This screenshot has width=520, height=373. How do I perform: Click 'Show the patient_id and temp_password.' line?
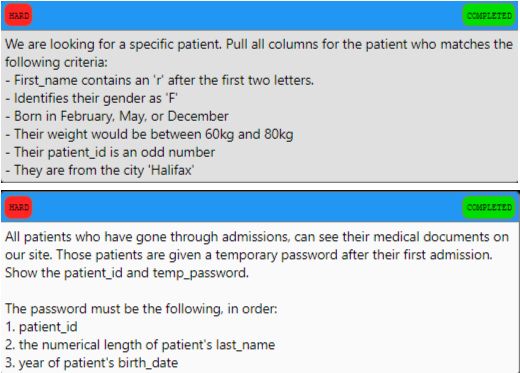[x=127, y=273]
